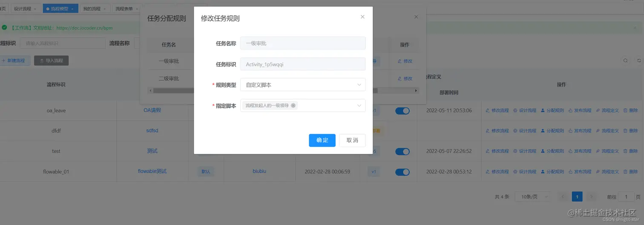Open the 10条/页 page size dropdown
The height and width of the screenshot is (225, 644).
point(533,197)
